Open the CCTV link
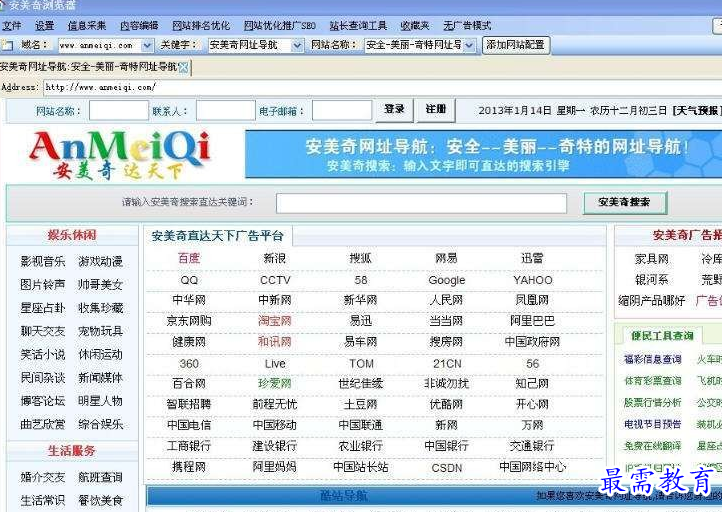 (275, 280)
